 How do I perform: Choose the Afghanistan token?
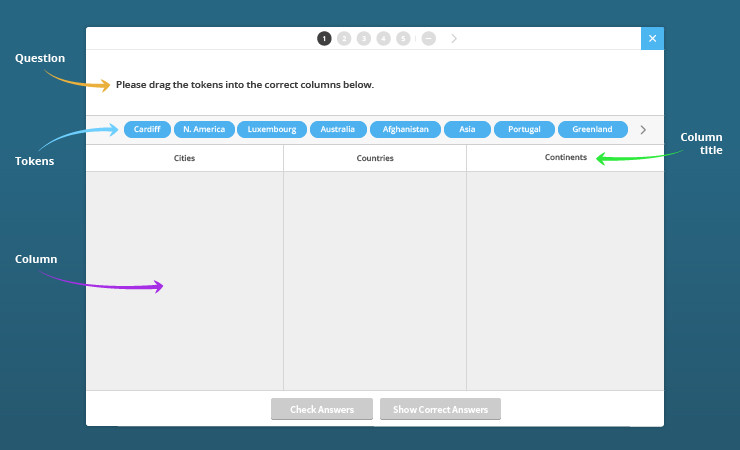pyautogui.click(x=405, y=129)
